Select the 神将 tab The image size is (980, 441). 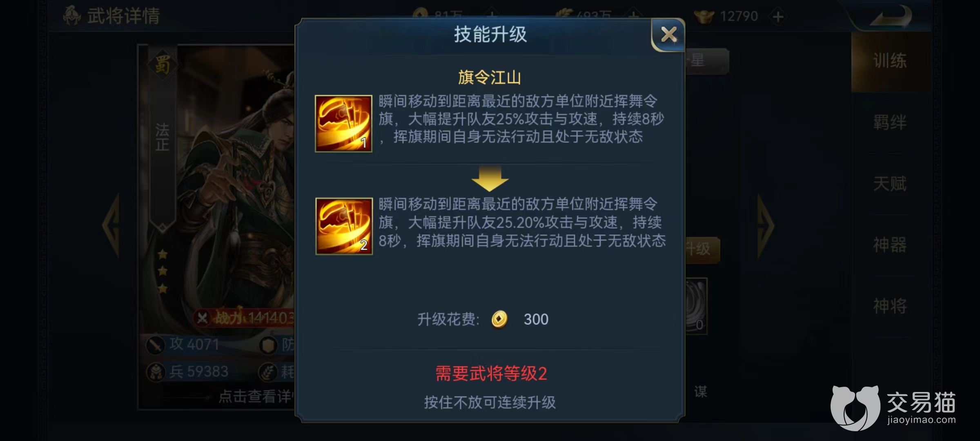tap(890, 306)
